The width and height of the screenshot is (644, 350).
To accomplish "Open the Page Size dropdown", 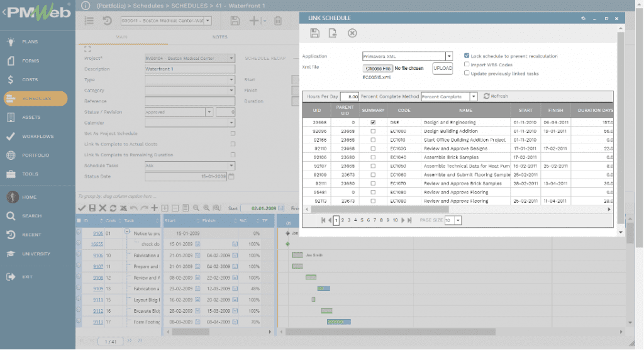I will (x=458, y=220).
